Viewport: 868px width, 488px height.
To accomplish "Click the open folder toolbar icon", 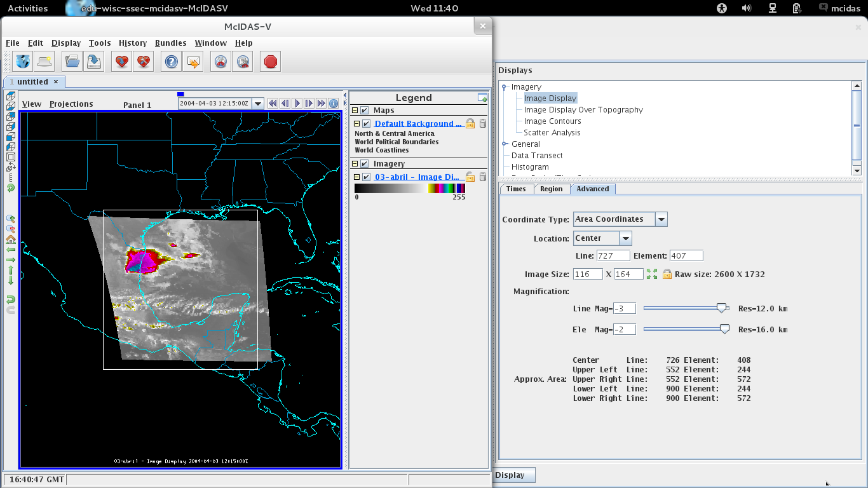I will click(72, 62).
